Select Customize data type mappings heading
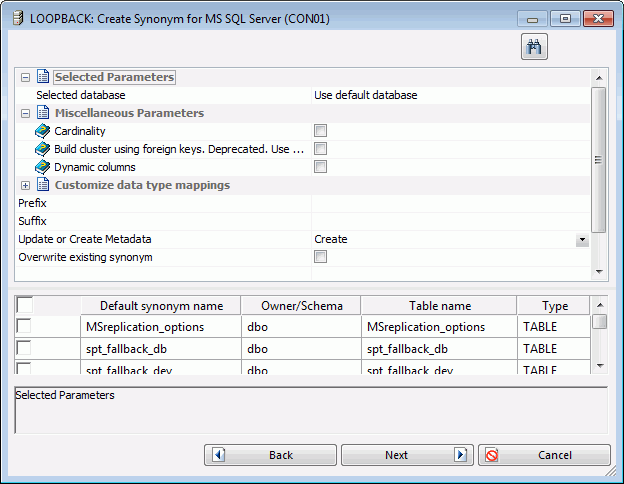Image resolution: width=624 pixels, height=484 pixels. [142, 185]
